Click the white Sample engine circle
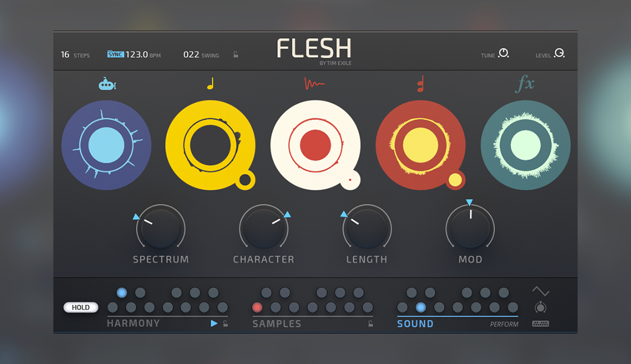This screenshot has width=631, height=364. 315,145
